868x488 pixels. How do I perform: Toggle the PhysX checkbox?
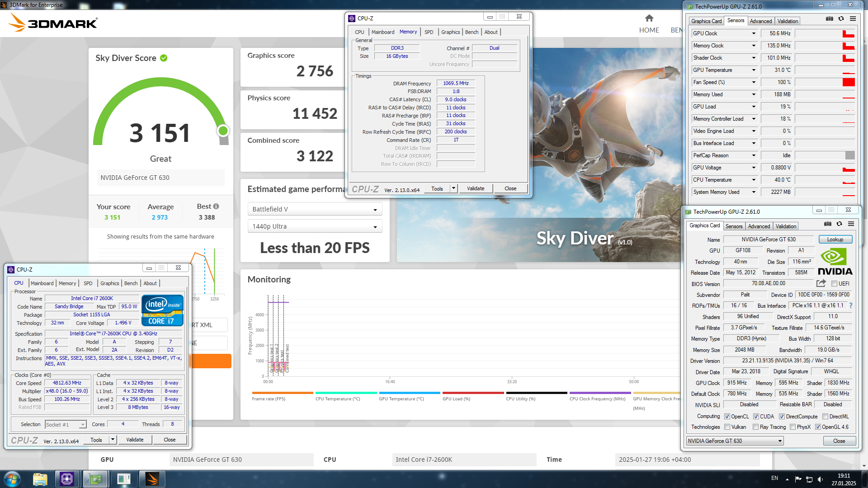coord(793,427)
